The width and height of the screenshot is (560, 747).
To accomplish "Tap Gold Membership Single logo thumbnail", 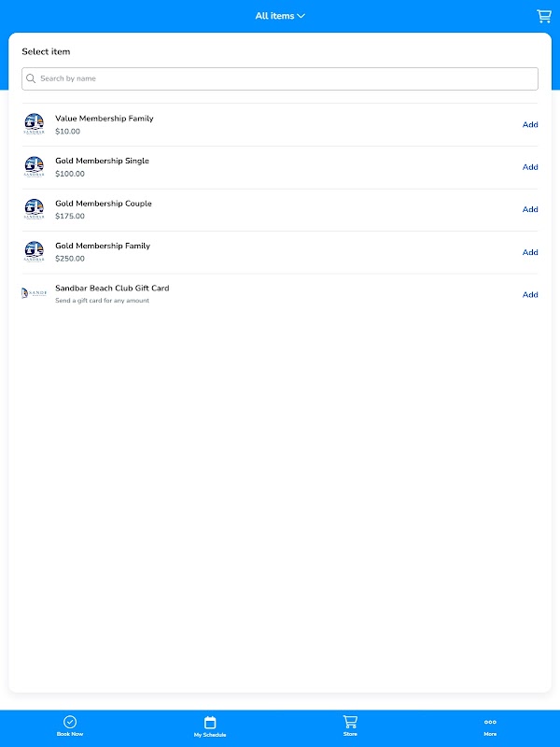I will point(34,167).
